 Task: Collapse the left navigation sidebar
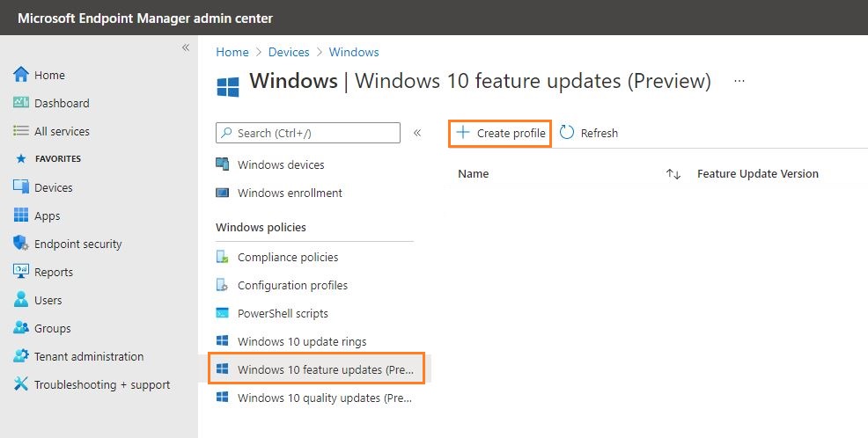click(x=186, y=47)
